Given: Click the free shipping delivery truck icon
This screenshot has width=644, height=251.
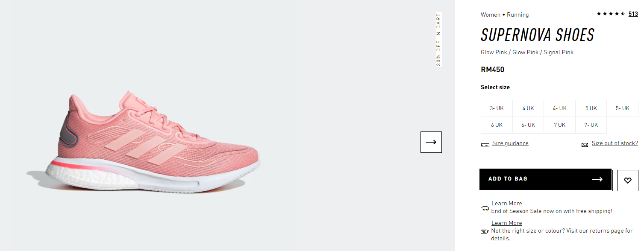Looking at the screenshot, I should pyautogui.click(x=485, y=208).
